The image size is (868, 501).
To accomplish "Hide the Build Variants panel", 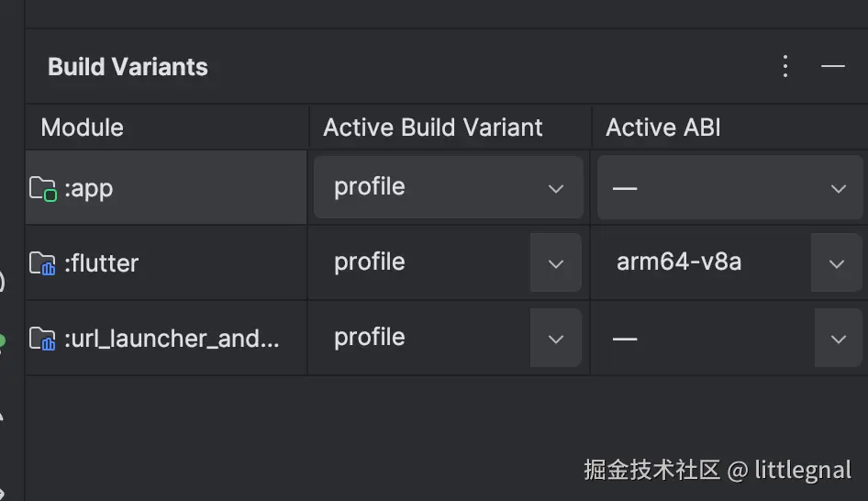I will point(832,66).
